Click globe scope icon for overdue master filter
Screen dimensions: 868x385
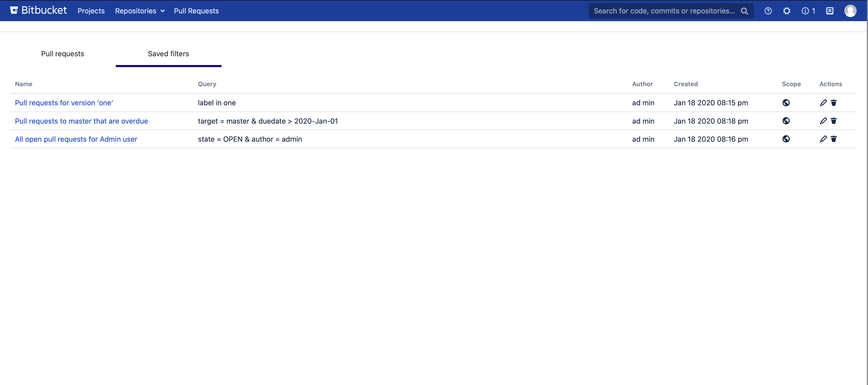click(786, 121)
